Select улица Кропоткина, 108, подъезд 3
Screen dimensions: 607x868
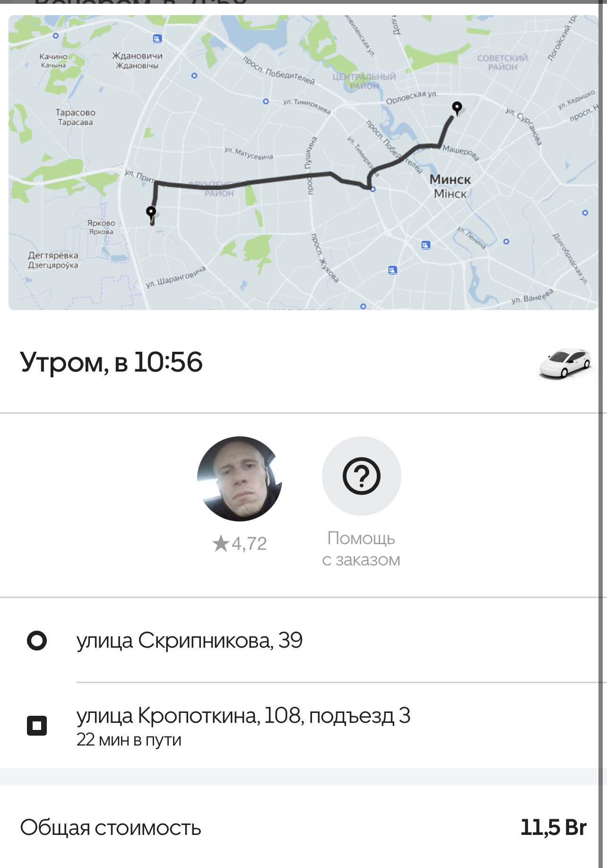(x=243, y=716)
